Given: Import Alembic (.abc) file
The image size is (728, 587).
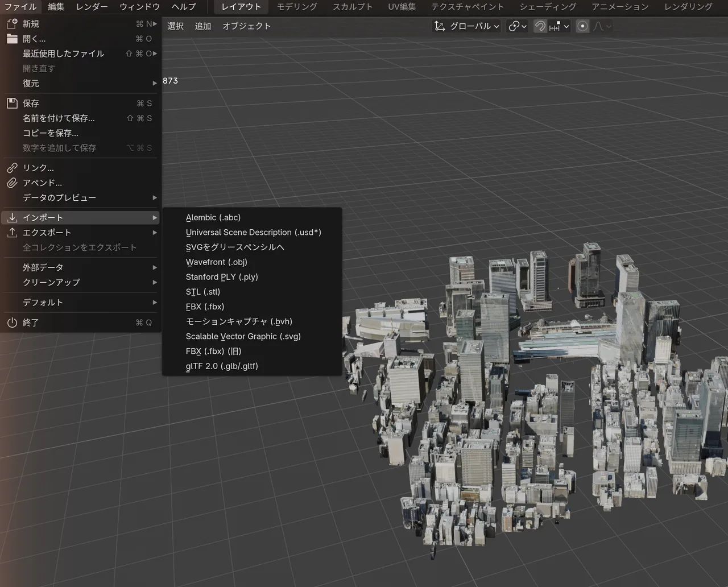Looking at the screenshot, I should [252, 217].
